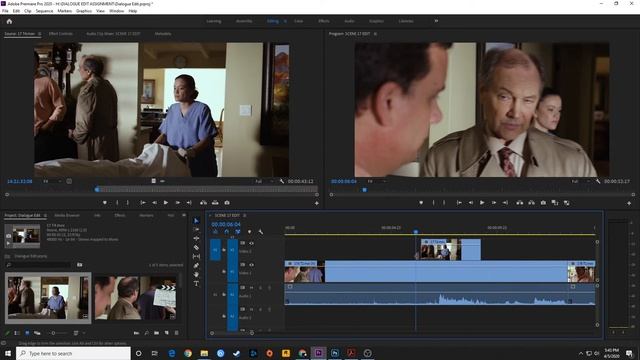Play the Program monitor sequence

pos(482,202)
